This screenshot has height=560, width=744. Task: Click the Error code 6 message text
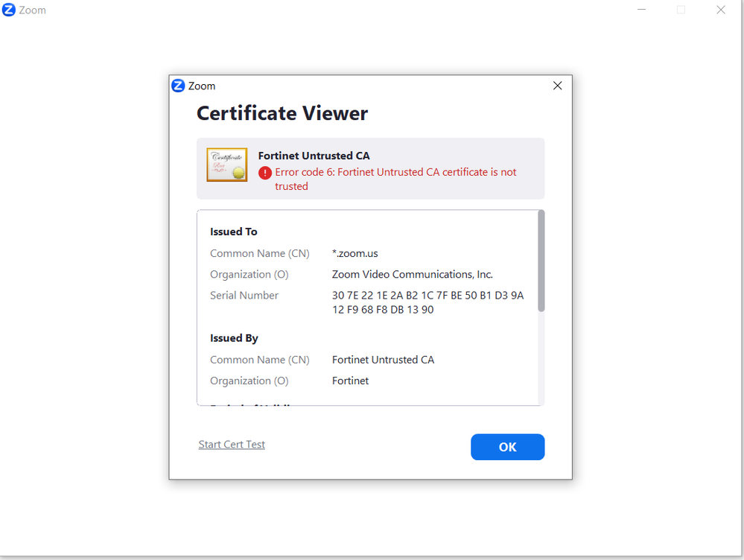[x=395, y=179]
